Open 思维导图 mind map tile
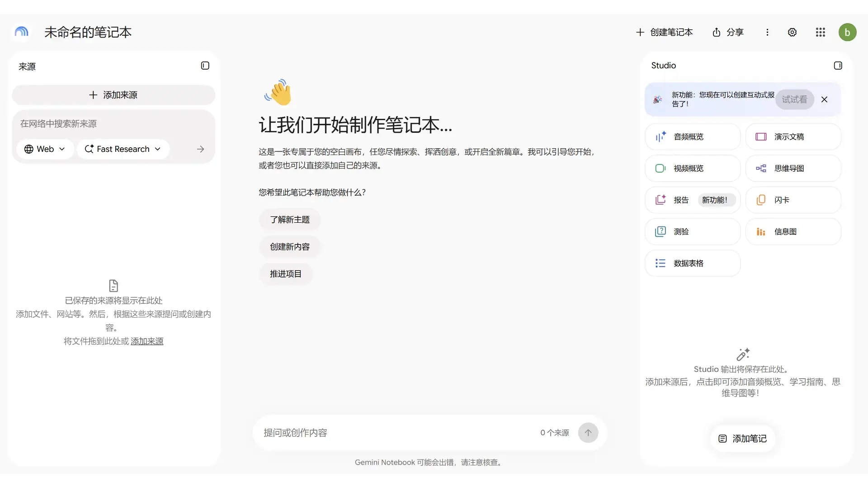 click(x=793, y=168)
